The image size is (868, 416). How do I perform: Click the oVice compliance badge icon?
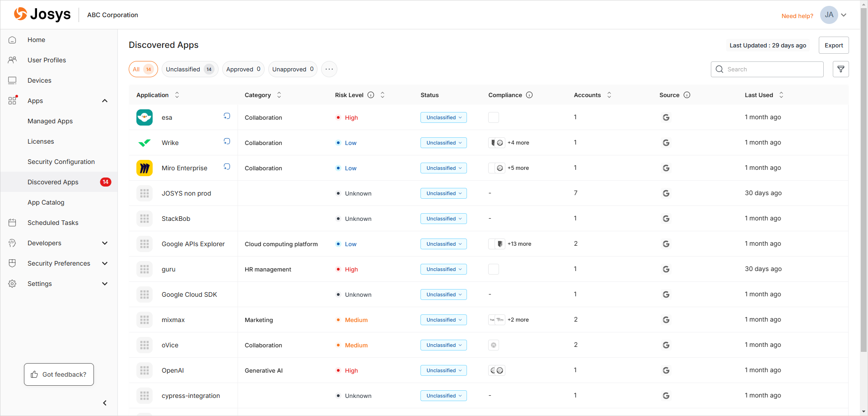[494, 345]
